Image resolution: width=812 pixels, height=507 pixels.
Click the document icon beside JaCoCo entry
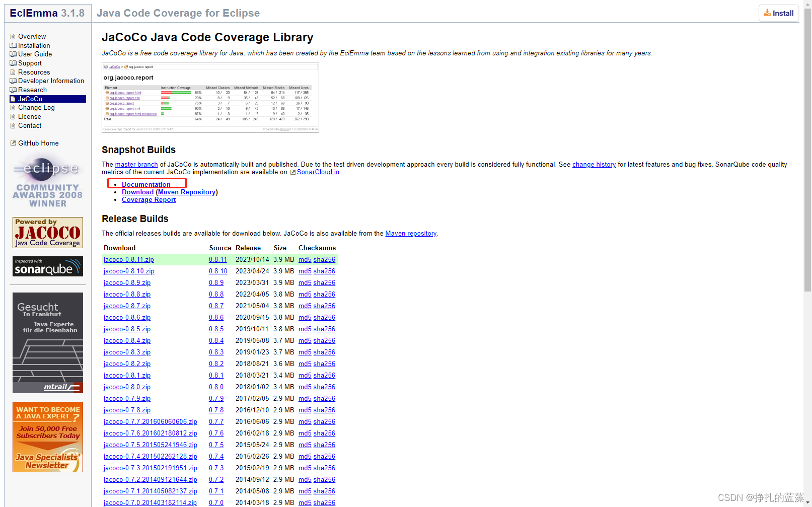tap(13, 99)
